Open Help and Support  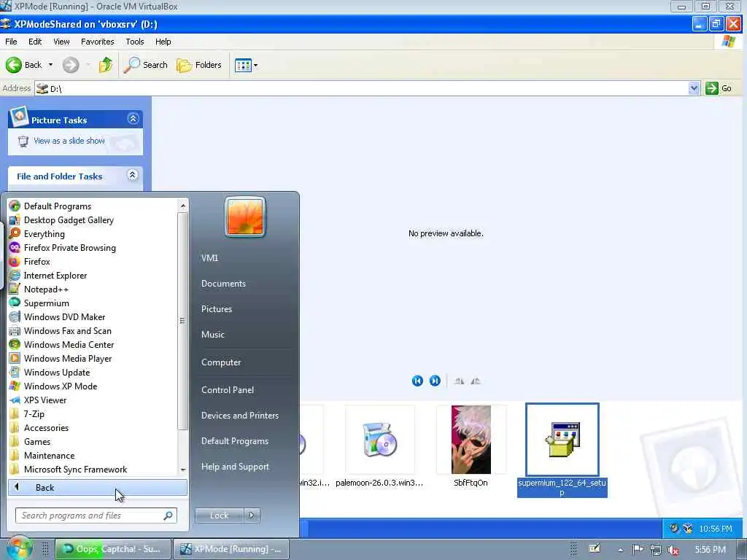pos(235,467)
